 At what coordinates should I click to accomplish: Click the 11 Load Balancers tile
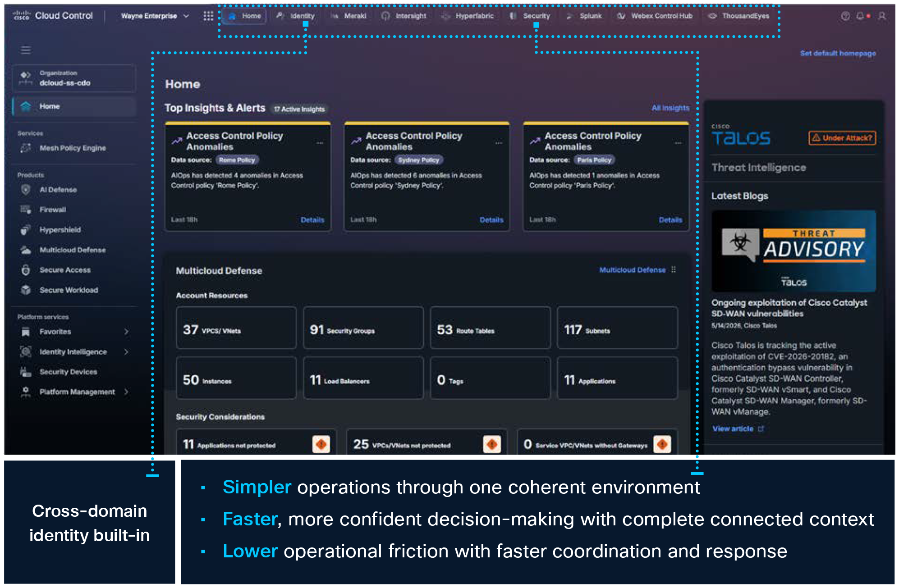pyautogui.click(x=363, y=378)
